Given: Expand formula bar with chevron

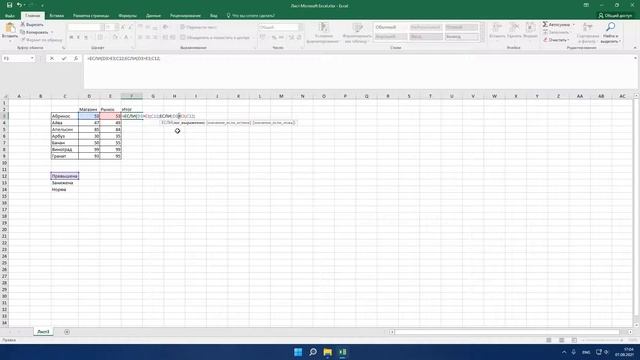Looking at the screenshot, I should pos(635,58).
